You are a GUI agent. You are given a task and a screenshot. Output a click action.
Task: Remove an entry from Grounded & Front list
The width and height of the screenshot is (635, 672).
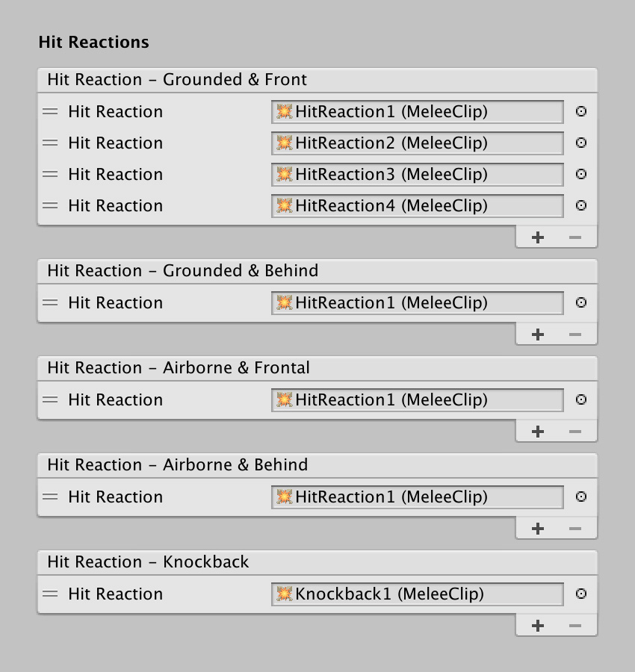(575, 237)
